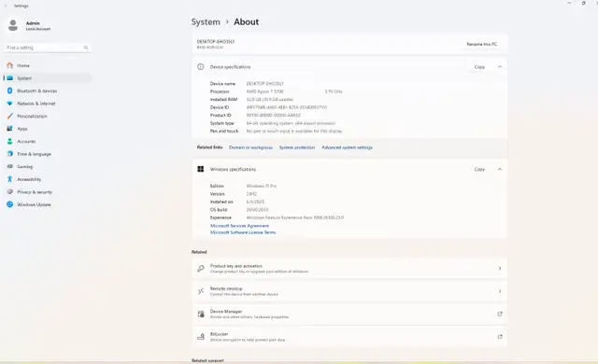
Task: Click the Accounts person icon
Action: click(x=10, y=141)
